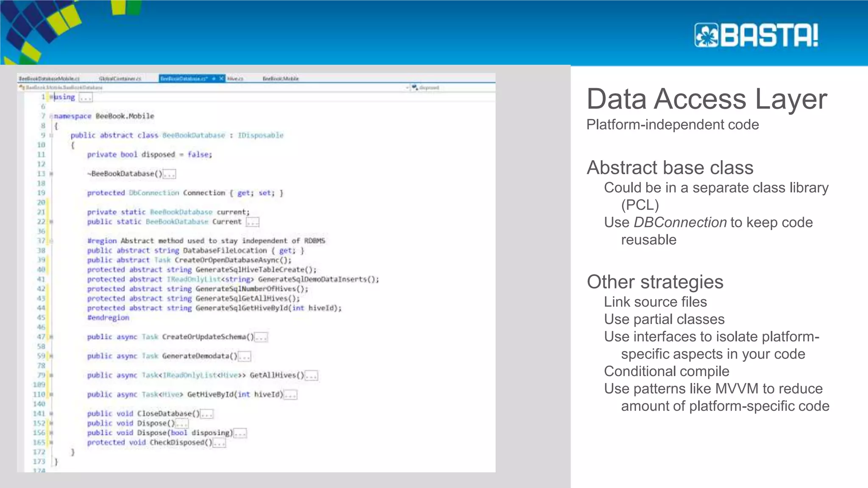Click the 'Abstract base class' heading
The height and width of the screenshot is (488, 868).
[670, 168]
